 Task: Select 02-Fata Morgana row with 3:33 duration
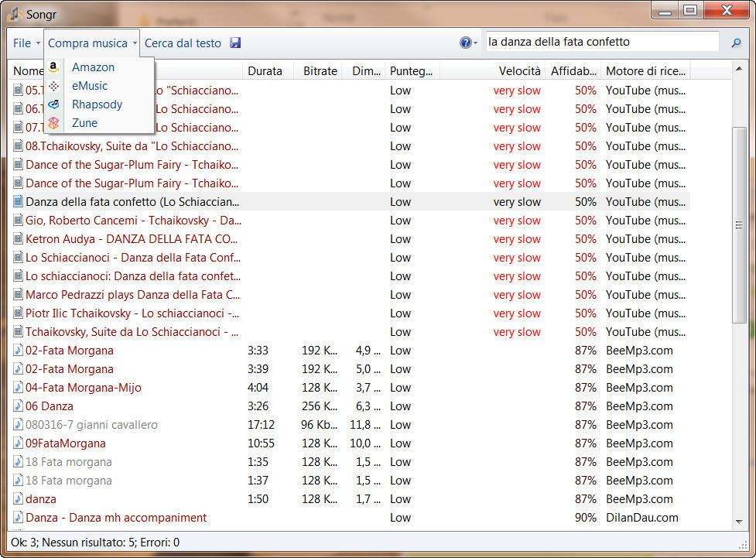click(x=351, y=350)
